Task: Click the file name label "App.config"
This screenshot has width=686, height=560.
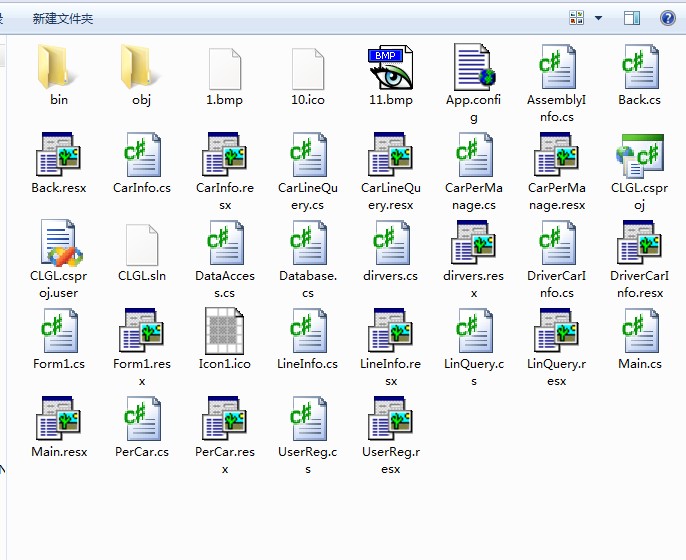Action: (473, 108)
